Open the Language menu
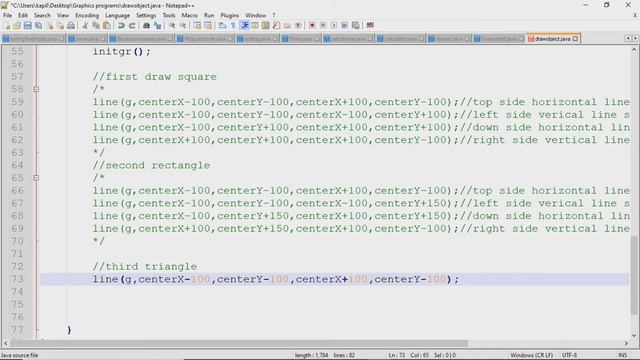Screen dimensions: 640x360 [117, 16]
